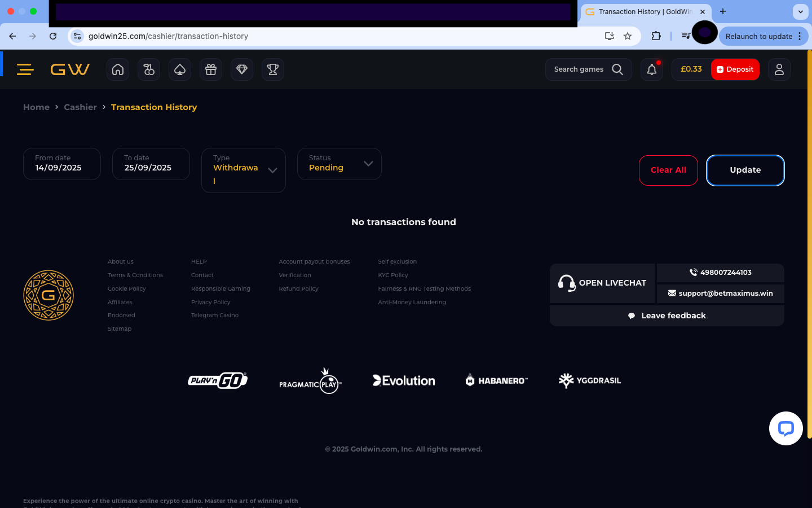Open the hamburger side menu
The image size is (812, 508).
pos(25,69)
